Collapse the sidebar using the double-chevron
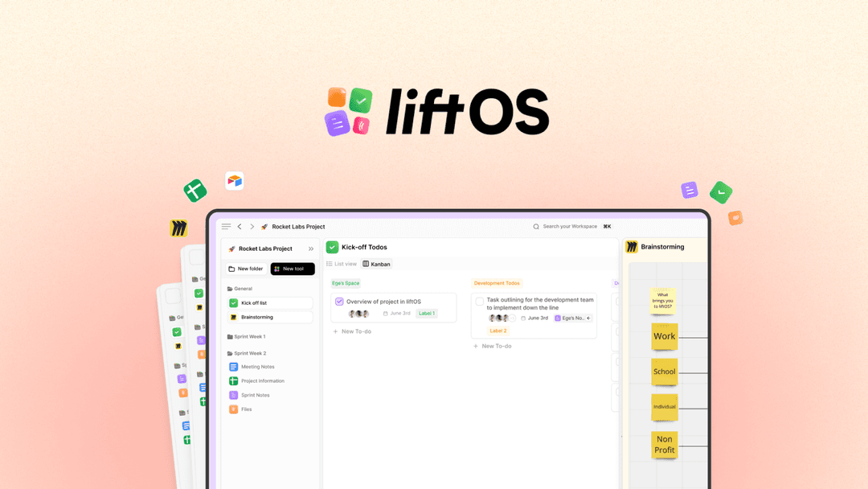 310,249
